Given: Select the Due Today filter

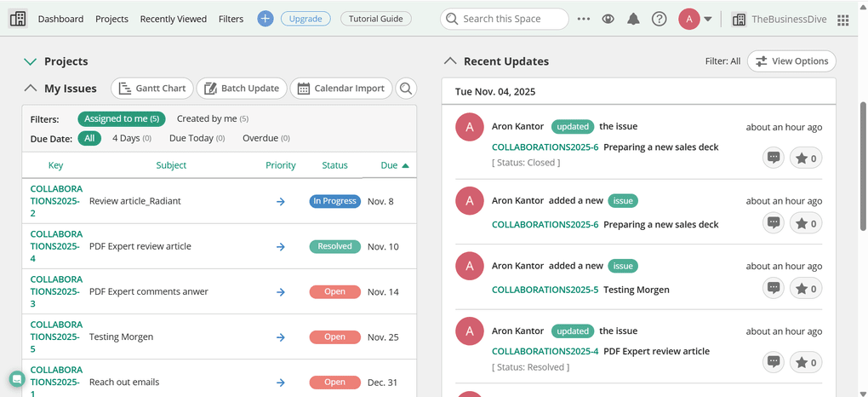Looking at the screenshot, I should click(x=197, y=138).
